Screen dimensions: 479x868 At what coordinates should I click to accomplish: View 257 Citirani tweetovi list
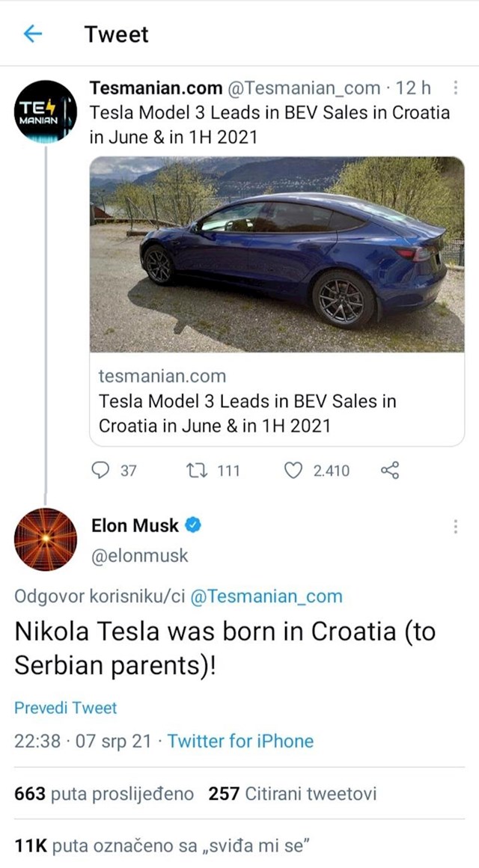(x=293, y=795)
